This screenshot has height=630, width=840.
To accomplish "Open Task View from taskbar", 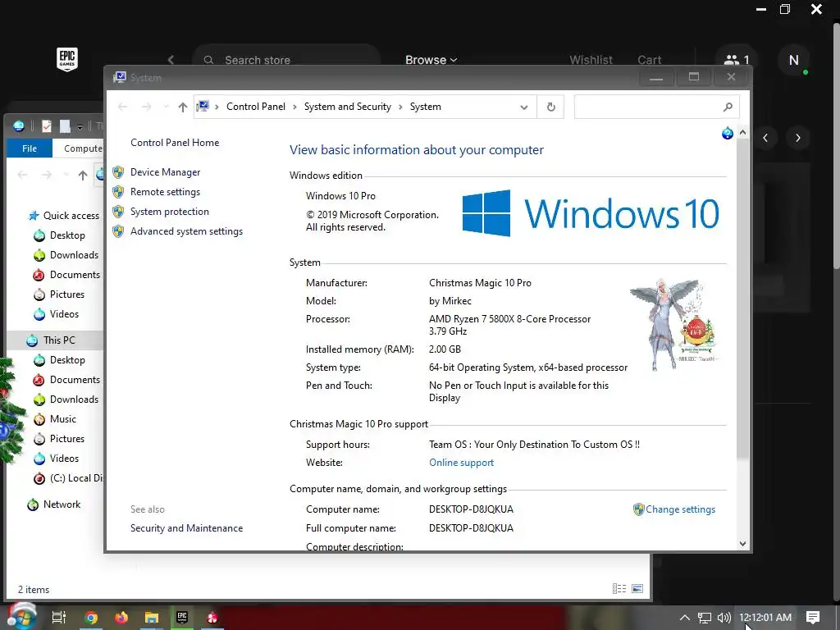I will pyautogui.click(x=58, y=617).
